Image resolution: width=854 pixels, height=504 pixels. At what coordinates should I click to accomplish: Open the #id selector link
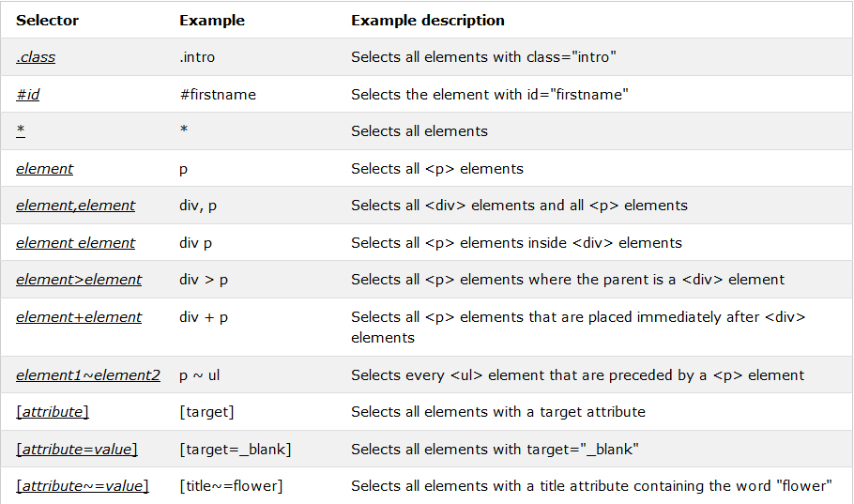[28, 94]
